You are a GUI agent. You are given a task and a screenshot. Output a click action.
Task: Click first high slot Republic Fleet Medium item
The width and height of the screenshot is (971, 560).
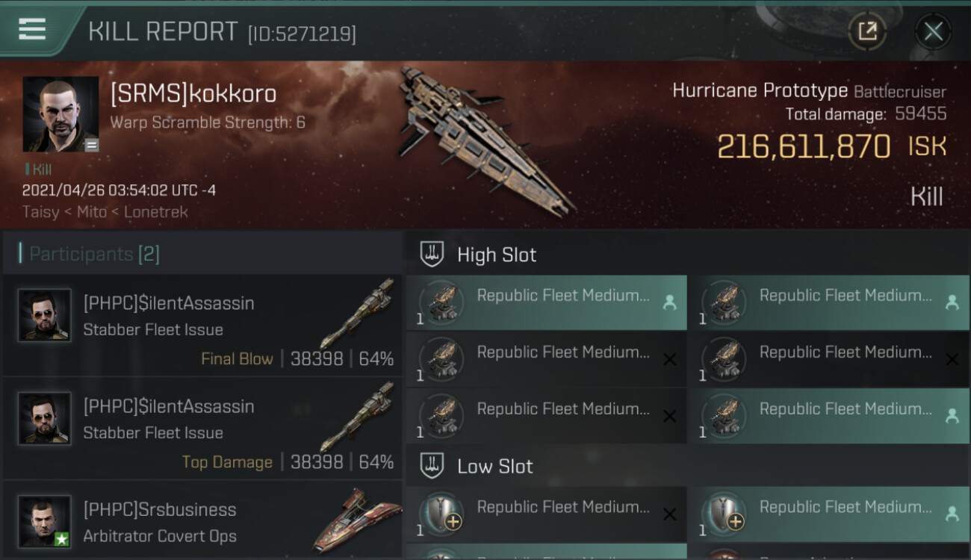(x=546, y=302)
